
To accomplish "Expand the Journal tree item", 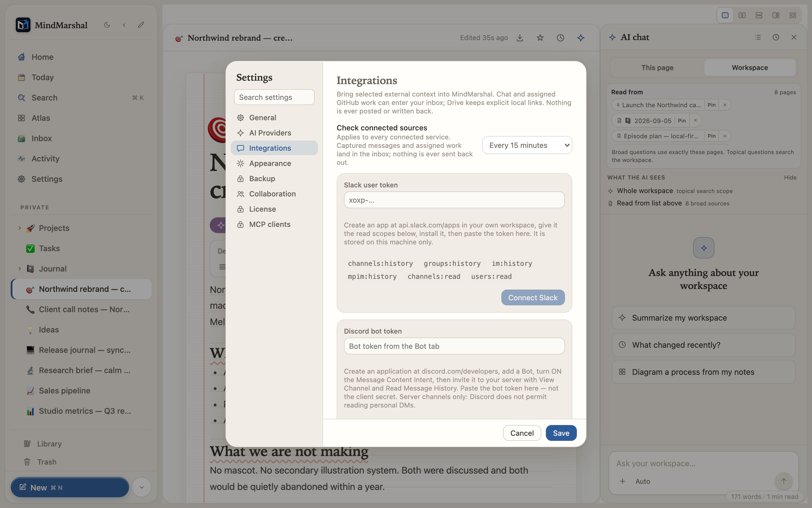I will (x=19, y=269).
